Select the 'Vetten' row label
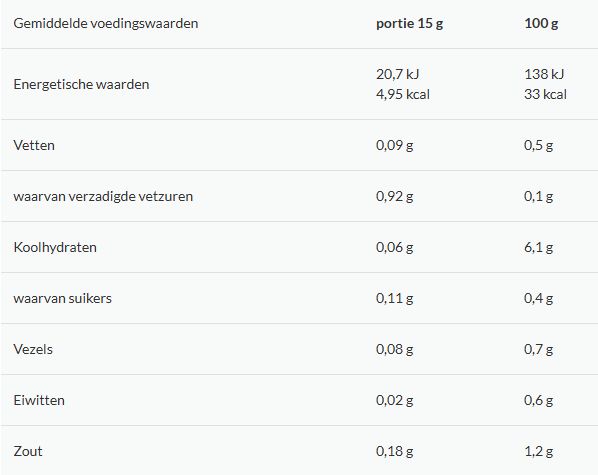The image size is (598, 475). click(34, 145)
